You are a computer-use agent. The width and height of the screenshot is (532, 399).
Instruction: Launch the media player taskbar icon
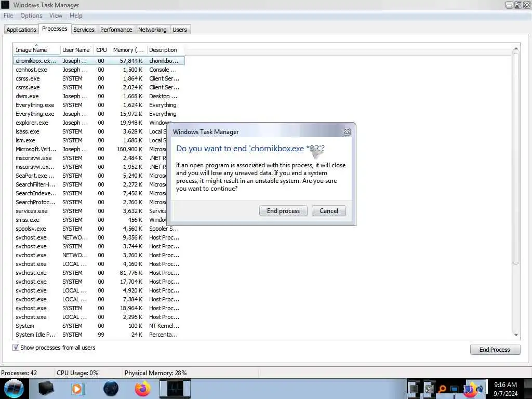77,389
